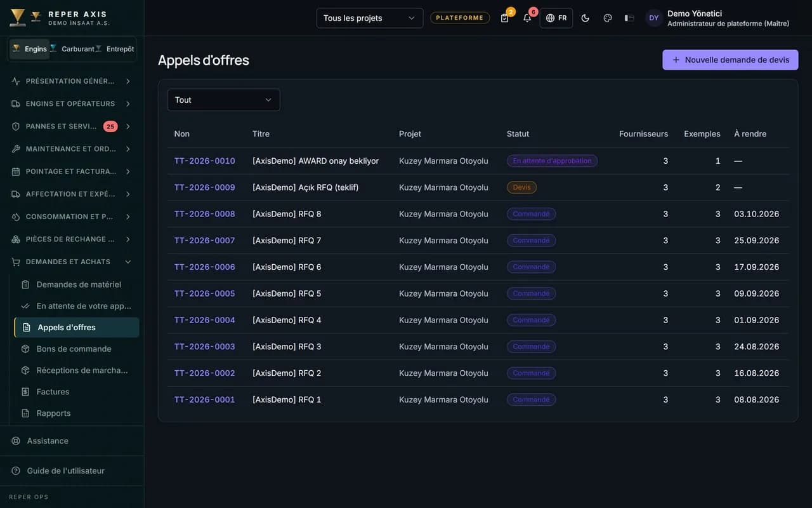This screenshot has height=508, width=812.
Task: Click the shield icon beside Pannes et servi…
Action: coord(16,126)
